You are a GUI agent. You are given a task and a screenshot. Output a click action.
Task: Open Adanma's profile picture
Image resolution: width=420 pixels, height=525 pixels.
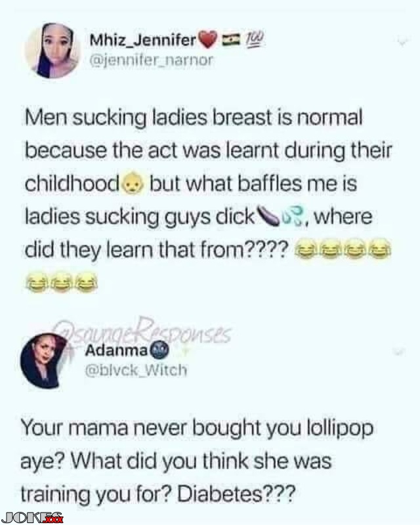(46, 361)
